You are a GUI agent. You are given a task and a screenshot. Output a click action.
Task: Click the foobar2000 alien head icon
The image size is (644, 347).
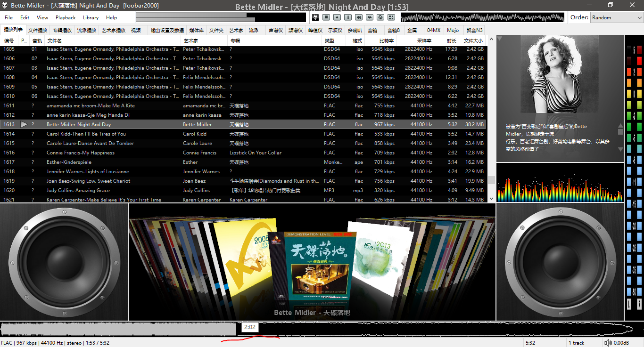315,17
